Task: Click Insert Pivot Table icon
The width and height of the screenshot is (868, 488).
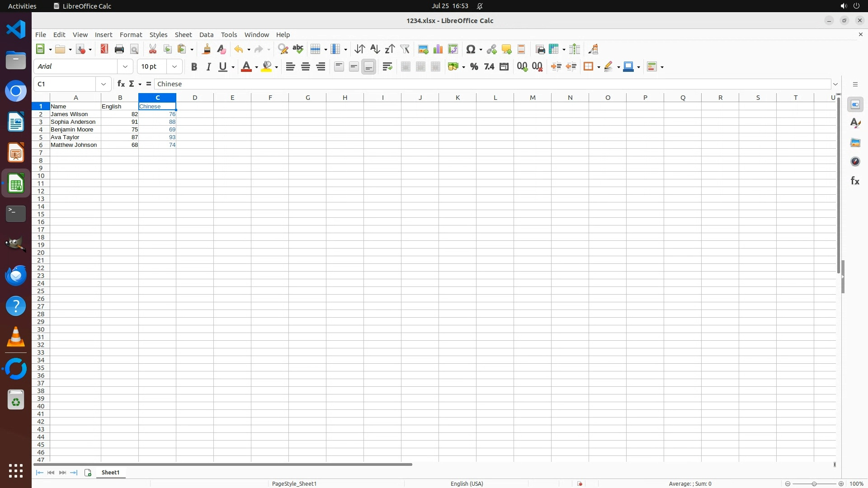Action: (453, 49)
